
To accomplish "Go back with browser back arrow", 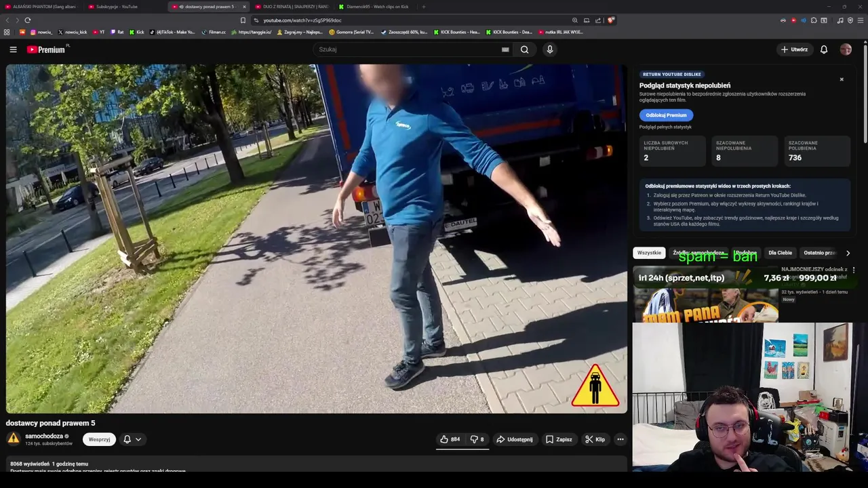I will click(x=8, y=20).
